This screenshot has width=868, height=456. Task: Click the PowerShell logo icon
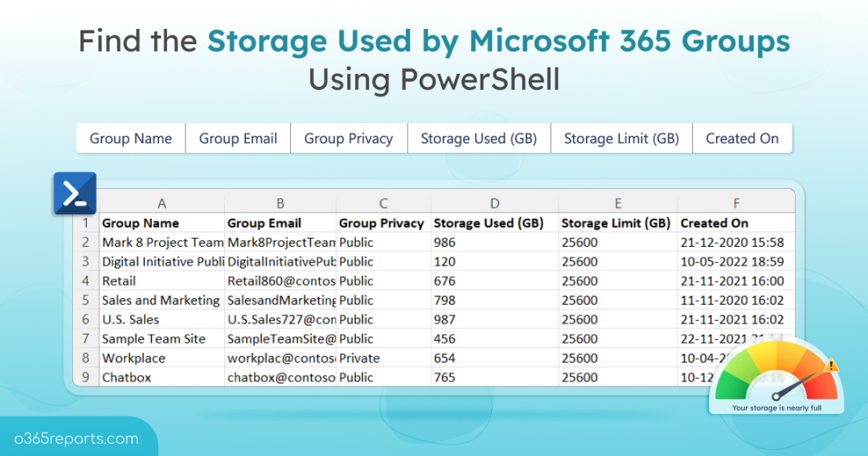tap(75, 194)
